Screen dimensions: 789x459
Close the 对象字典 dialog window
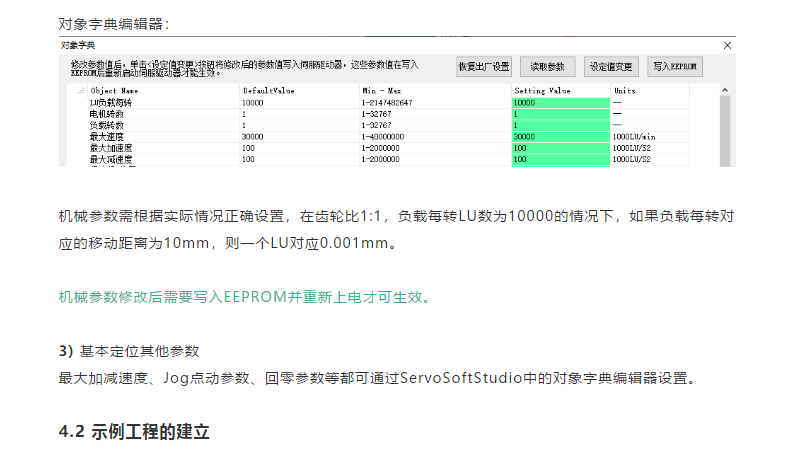(x=727, y=45)
